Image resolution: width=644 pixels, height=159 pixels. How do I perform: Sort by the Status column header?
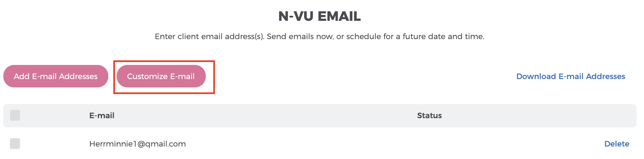click(429, 115)
